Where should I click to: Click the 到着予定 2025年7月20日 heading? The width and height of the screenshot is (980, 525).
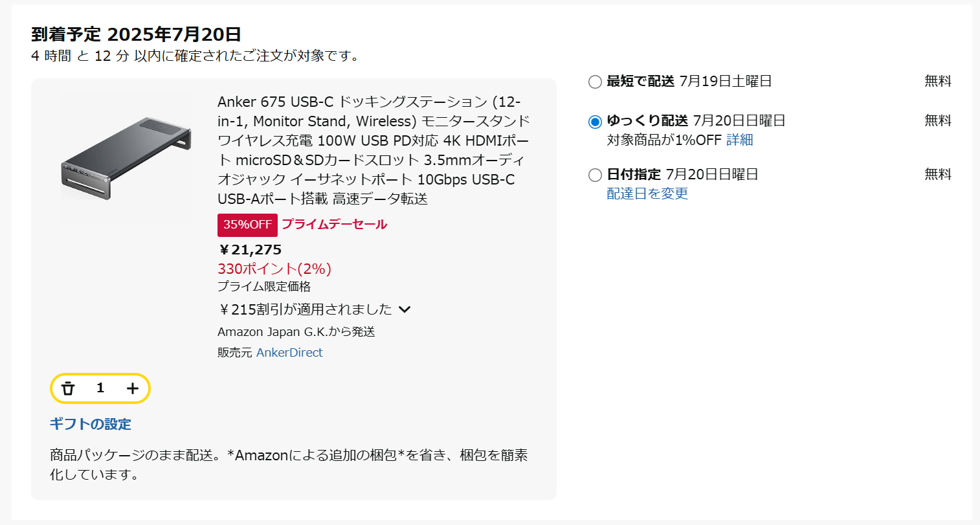pyautogui.click(x=136, y=34)
